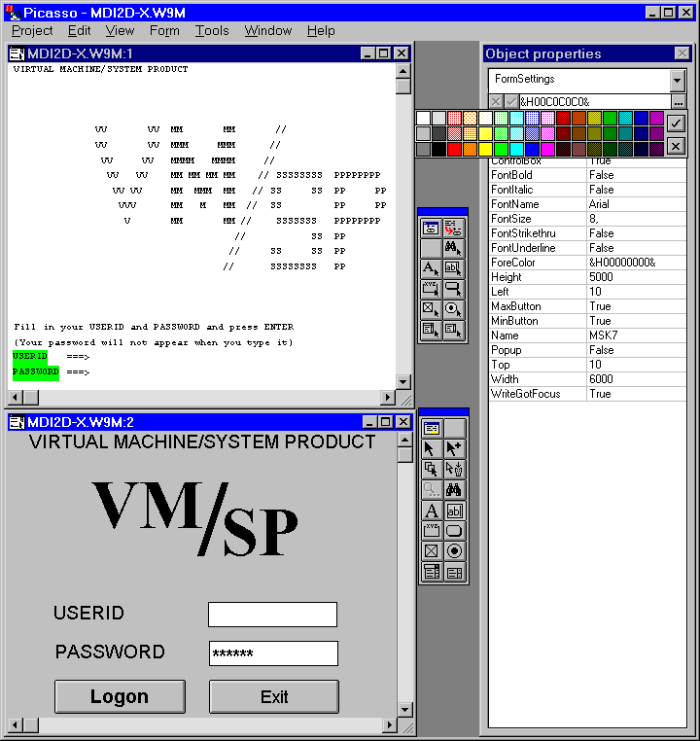Choose the xyz frame tool in lower toolbox
Image resolution: width=700 pixels, height=741 pixels.
432,531
